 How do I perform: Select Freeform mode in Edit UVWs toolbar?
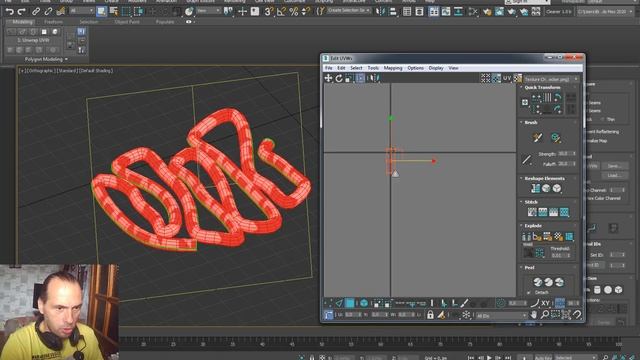coord(360,78)
